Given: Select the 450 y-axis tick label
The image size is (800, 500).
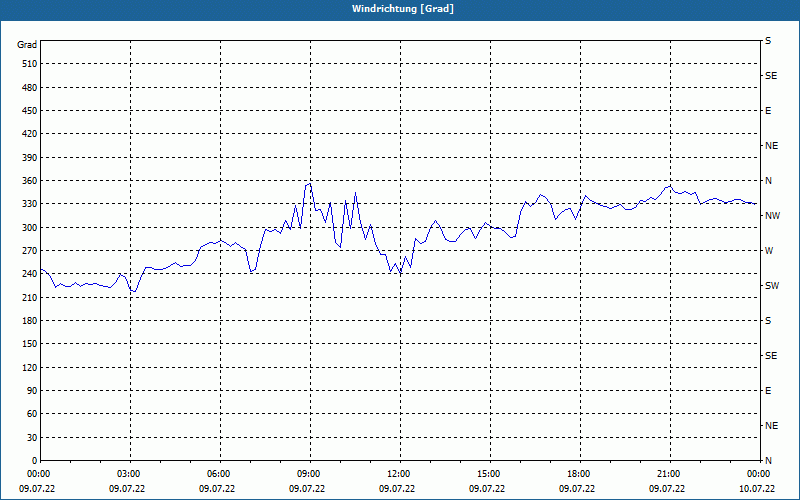Looking at the screenshot, I should pos(30,111).
